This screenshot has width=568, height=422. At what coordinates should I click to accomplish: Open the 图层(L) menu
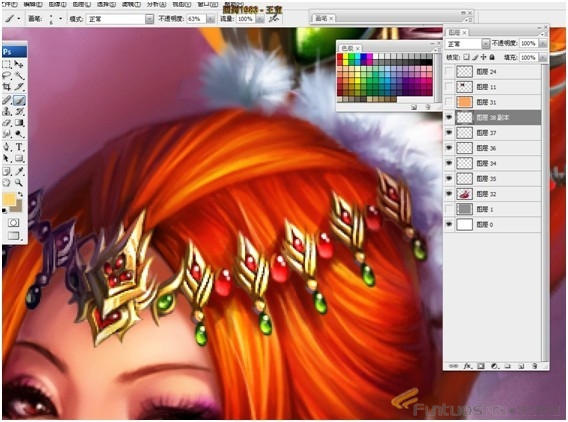82,5
